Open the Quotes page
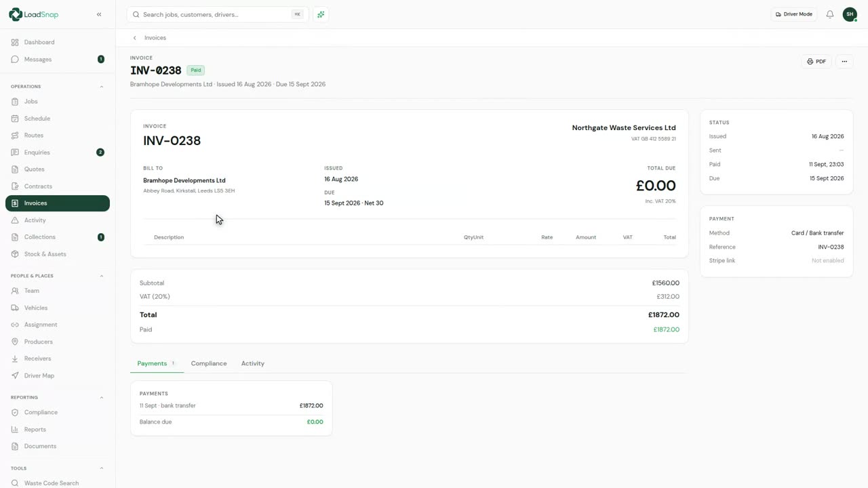 click(x=58, y=169)
